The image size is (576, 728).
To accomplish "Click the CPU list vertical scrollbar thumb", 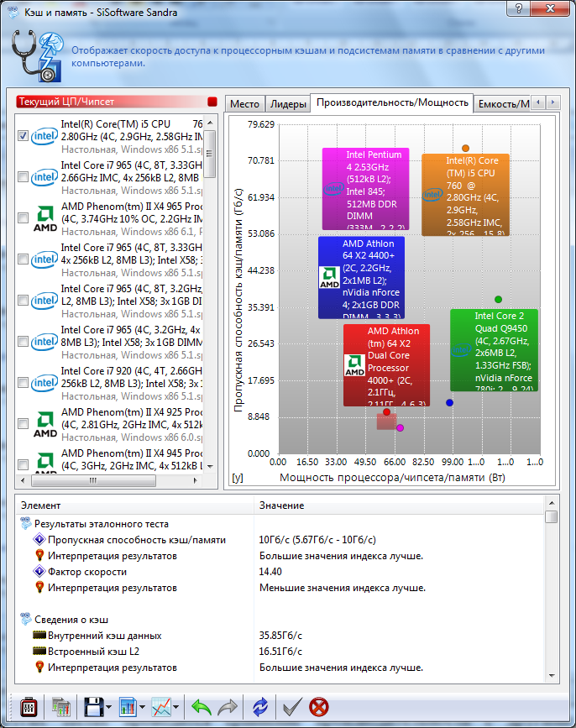I will pyautogui.click(x=210, y=153).
